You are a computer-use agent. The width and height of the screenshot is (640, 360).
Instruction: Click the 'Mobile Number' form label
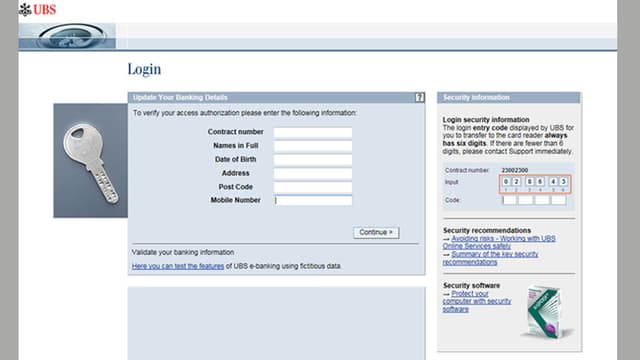pos(236,200)
